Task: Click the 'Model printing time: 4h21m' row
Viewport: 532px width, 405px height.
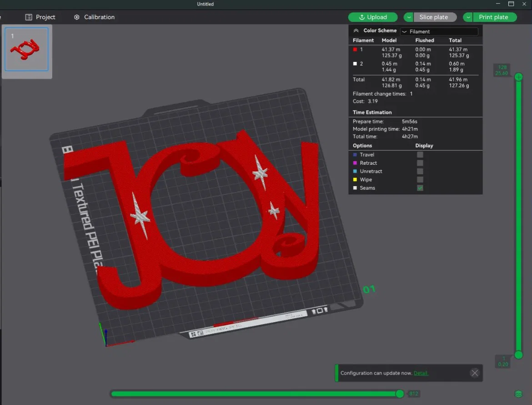Action: (385, 129)
